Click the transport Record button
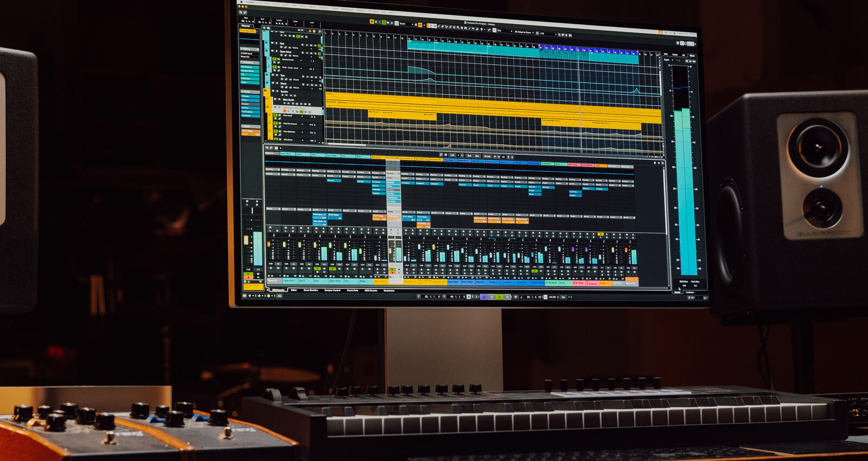 point(507,297)
